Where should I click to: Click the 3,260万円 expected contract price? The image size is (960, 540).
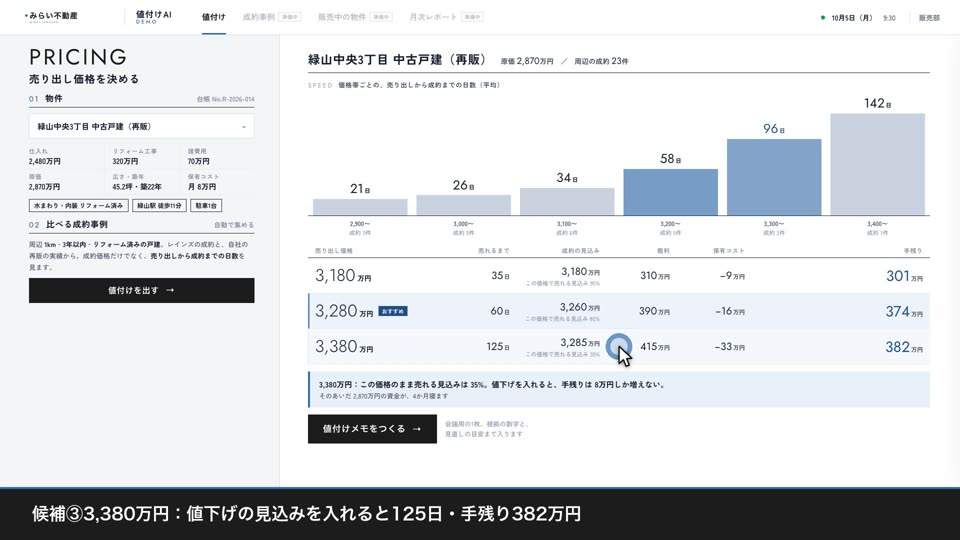pos(580,307)
